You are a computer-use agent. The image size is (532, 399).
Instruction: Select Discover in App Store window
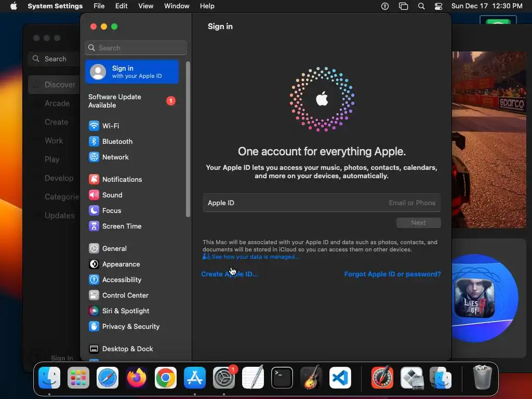point(54,85)
